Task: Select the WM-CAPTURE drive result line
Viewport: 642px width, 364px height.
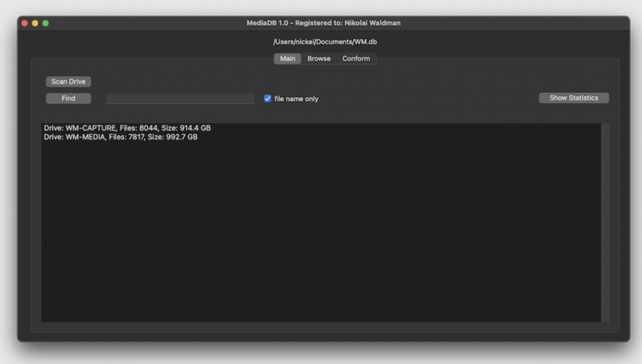Action: tap(127, 128)
